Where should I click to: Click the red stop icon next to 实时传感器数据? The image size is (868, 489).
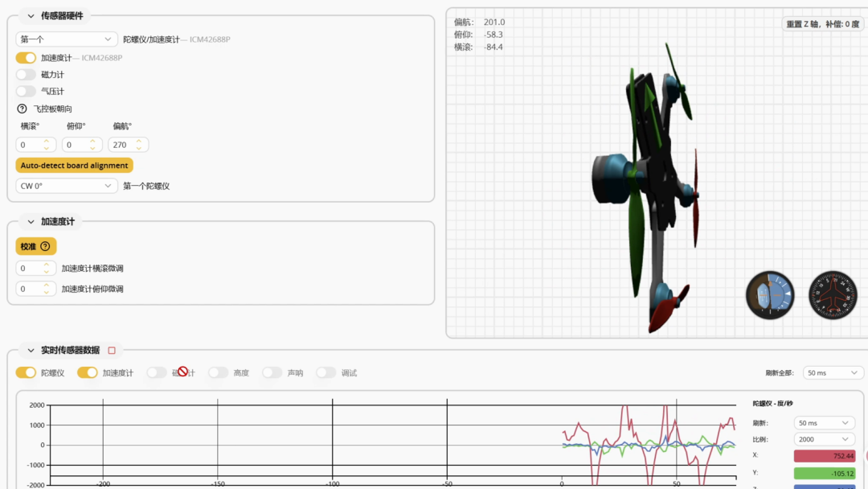click(112, 351)
